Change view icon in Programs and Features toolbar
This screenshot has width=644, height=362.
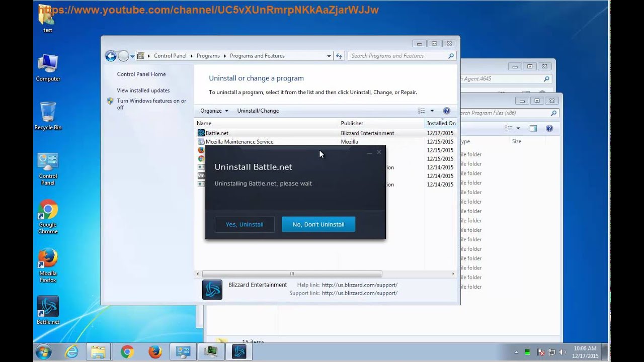pyautogui.click(x=422, y=111)
